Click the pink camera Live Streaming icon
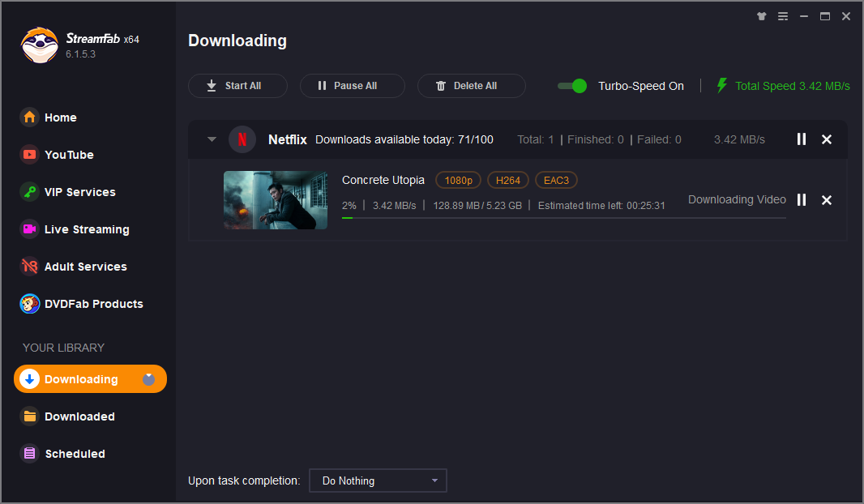 pos(30,229)
